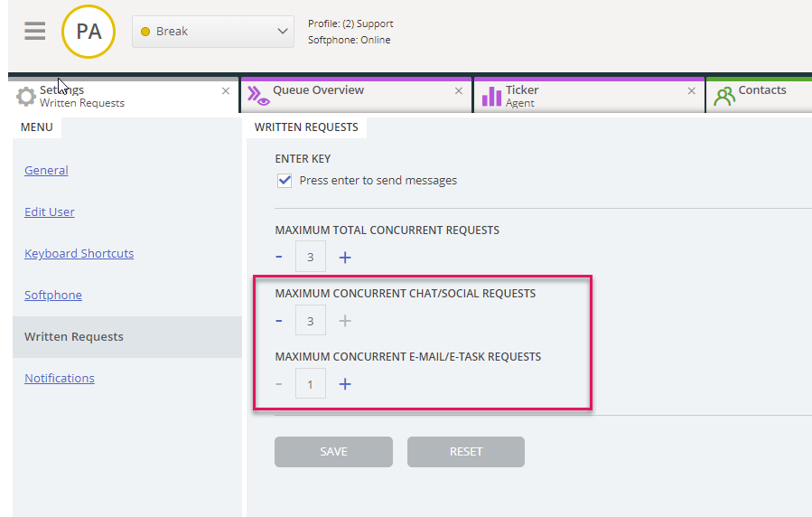Click the chat/social requests value field
The height and width of the screenshot is (517, 812).
311,321
